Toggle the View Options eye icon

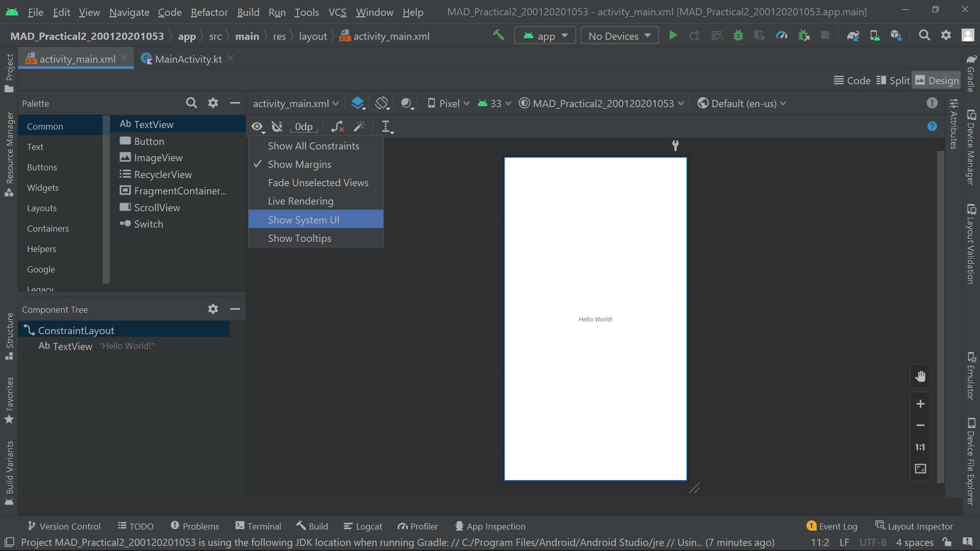click(258, 127)
